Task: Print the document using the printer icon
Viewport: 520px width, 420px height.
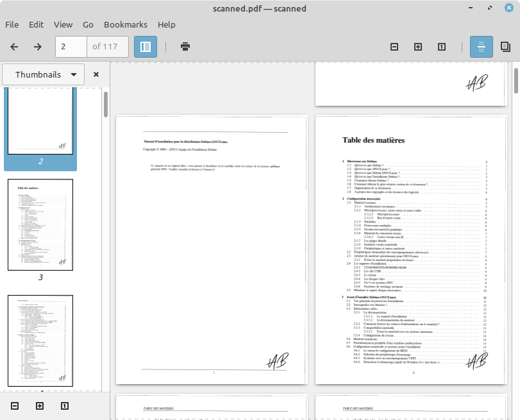Action: tap(185, 47)
